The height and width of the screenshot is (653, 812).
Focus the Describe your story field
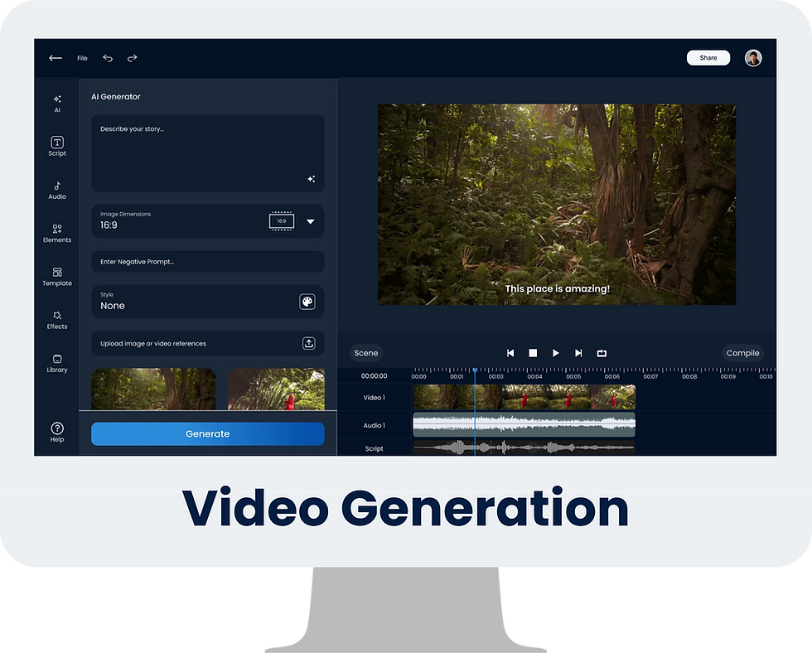point(208,153)
